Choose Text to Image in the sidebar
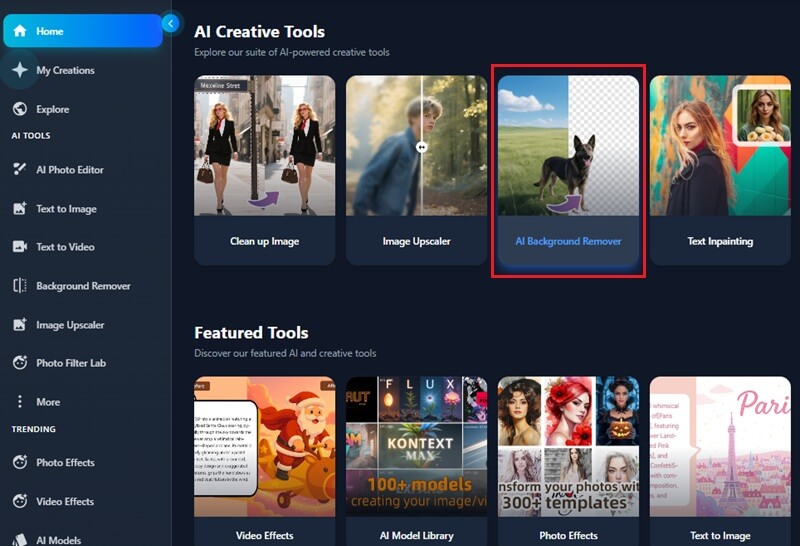The image size is (800, 546). [x=66, y=209]
